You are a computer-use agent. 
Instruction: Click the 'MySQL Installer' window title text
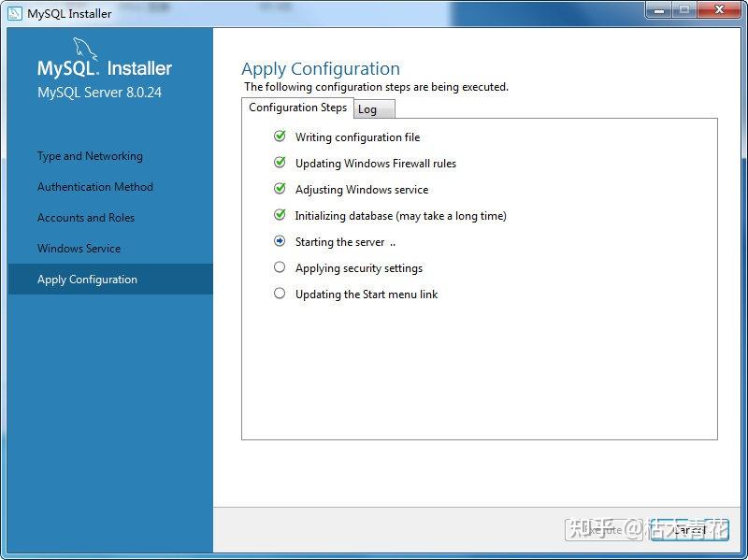click(x=69, y=14)
